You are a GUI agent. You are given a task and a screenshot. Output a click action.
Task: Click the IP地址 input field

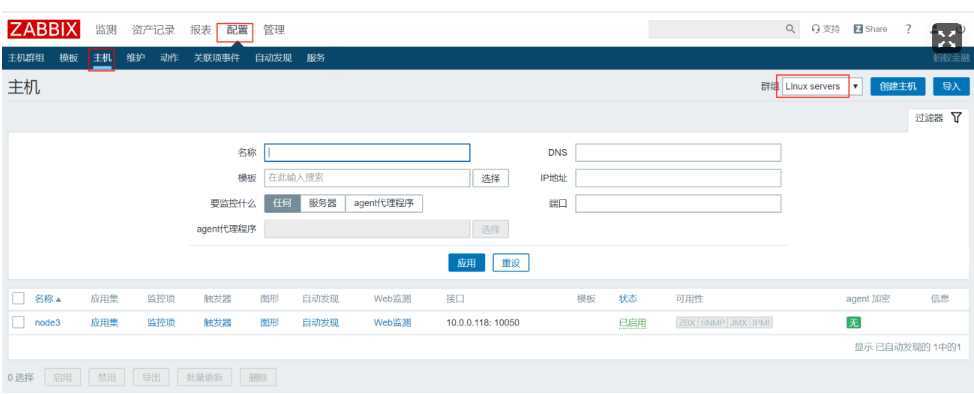coord(678,178)
